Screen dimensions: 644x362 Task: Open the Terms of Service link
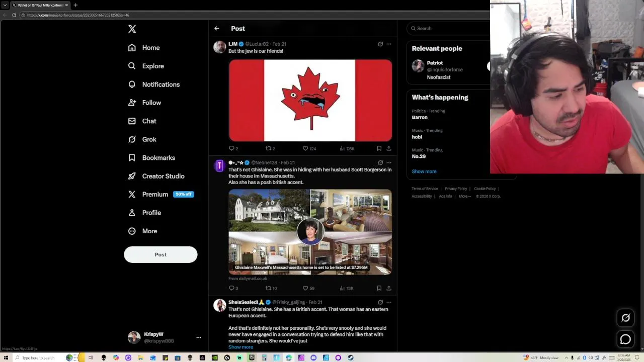425,189
